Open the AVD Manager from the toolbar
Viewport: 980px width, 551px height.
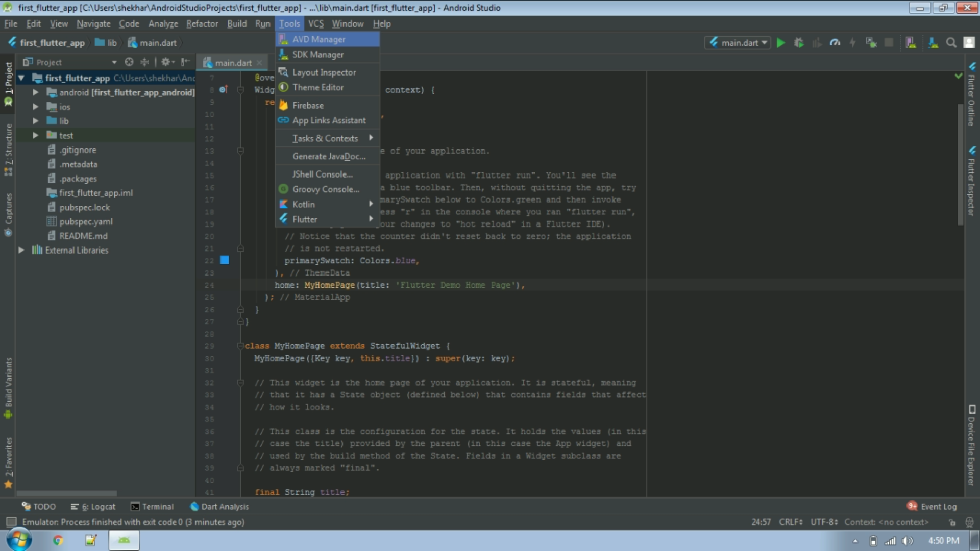912,42
